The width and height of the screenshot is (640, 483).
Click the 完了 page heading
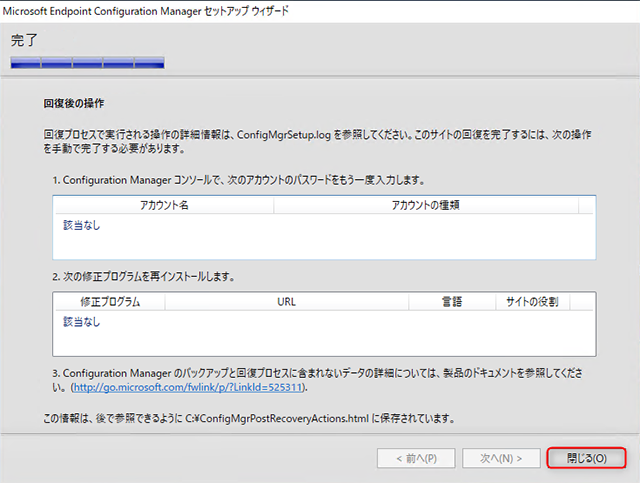click(26, 41)
